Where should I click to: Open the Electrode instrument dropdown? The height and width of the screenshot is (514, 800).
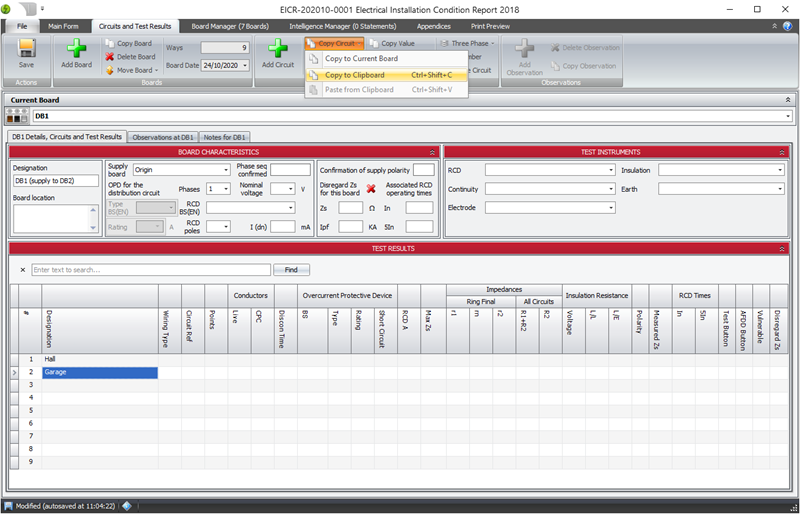(x=611, y=208)
